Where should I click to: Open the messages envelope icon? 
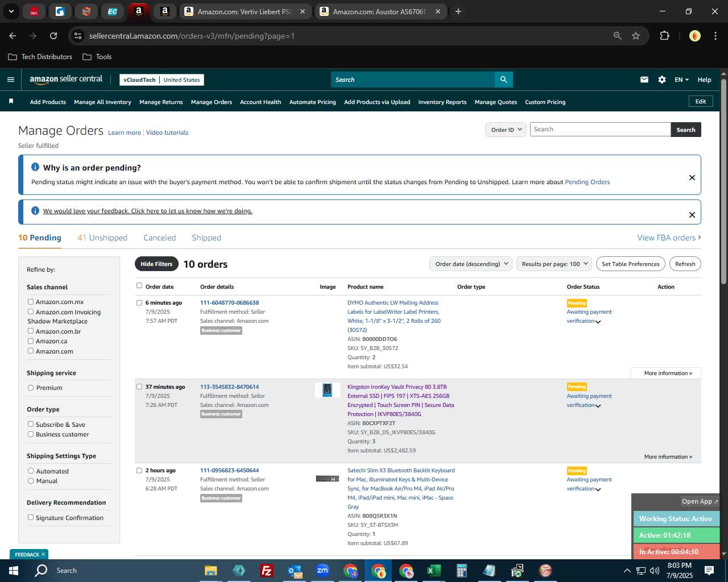tap(644, 80)
